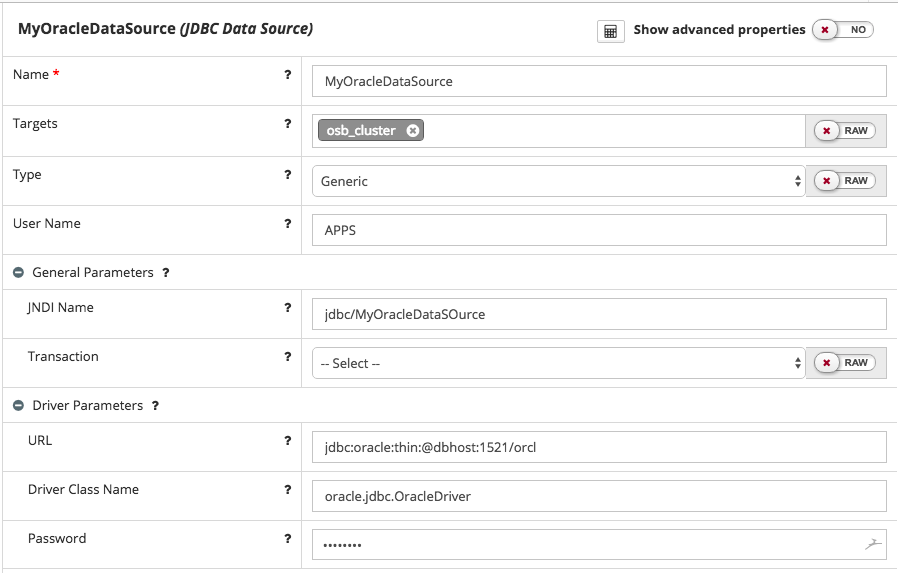Click the calculator icon beside Show advanced properties
This screenshot has height=573, width=898.
(610, 31)
